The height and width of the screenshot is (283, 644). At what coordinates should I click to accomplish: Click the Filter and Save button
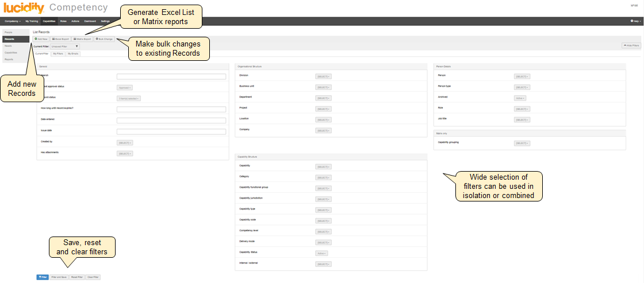click(59, 277)
